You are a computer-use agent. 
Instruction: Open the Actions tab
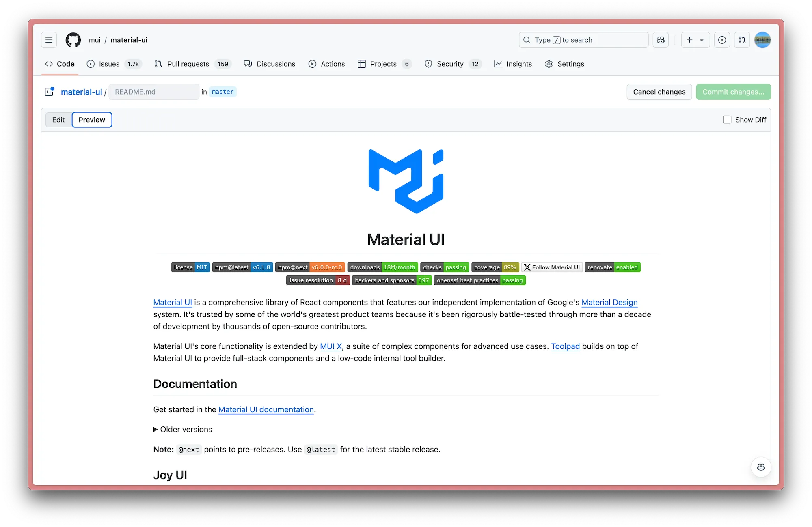(326, 64)
